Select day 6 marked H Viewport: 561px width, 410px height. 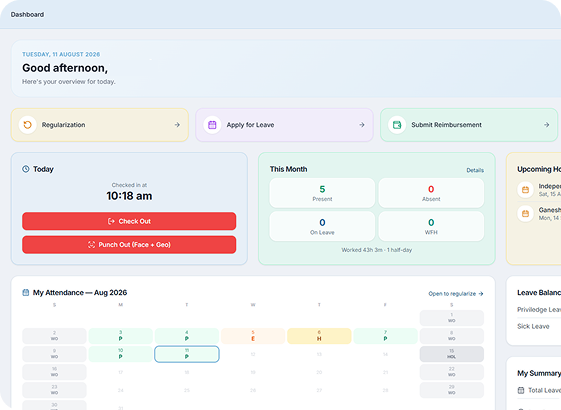coord(319,336)
